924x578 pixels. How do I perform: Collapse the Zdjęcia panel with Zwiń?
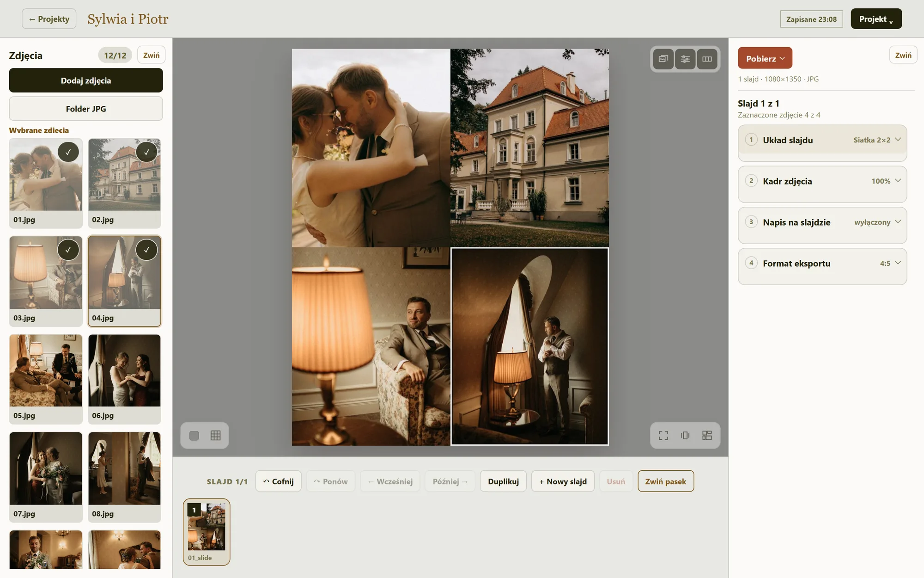(152, 55)
